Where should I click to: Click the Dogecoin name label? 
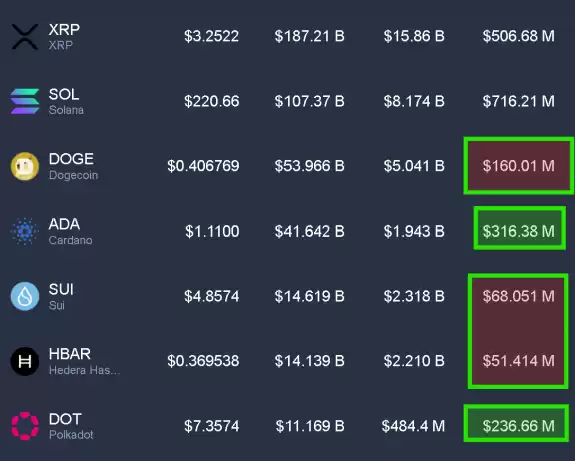(73, 175)
